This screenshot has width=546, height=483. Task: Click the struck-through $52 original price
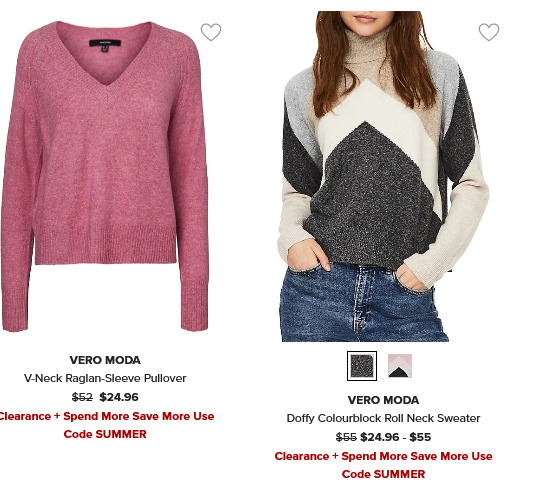coord(82,397)
